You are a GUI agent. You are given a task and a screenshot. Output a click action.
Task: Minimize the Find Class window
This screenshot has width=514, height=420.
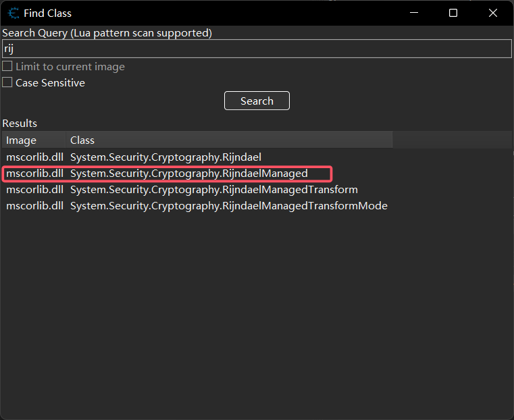(414, 13)
